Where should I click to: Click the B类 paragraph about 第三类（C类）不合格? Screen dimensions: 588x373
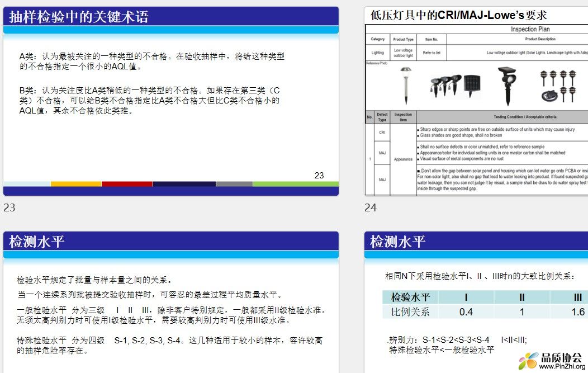(150, 101)
